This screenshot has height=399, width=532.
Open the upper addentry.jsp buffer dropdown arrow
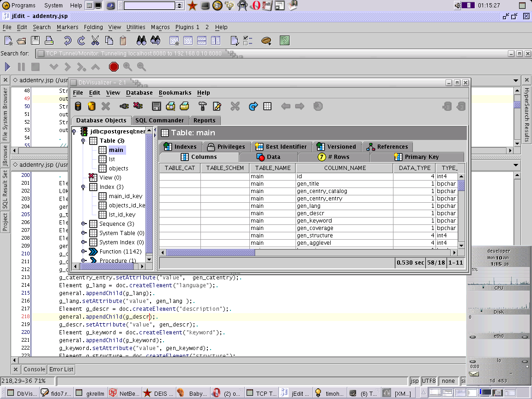pos(516,80)
